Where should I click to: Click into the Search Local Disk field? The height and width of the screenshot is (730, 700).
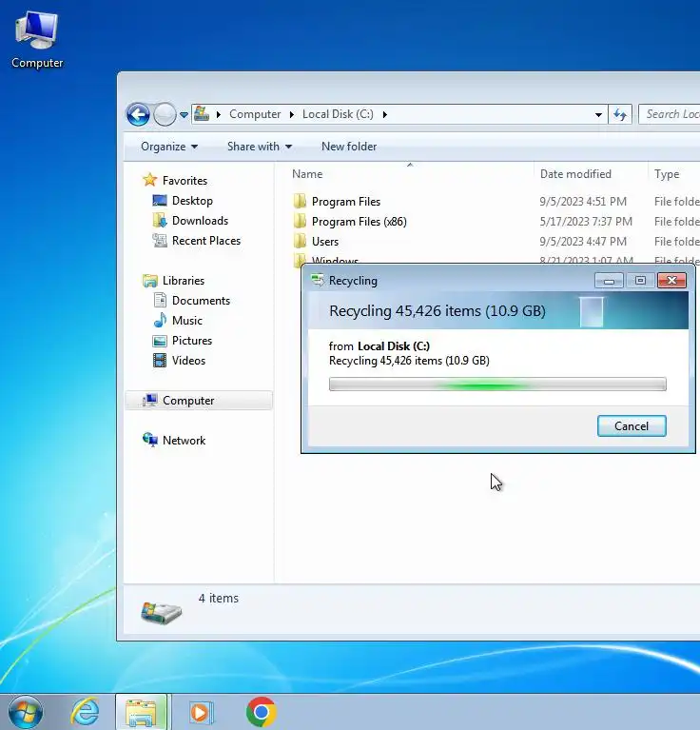670,114
